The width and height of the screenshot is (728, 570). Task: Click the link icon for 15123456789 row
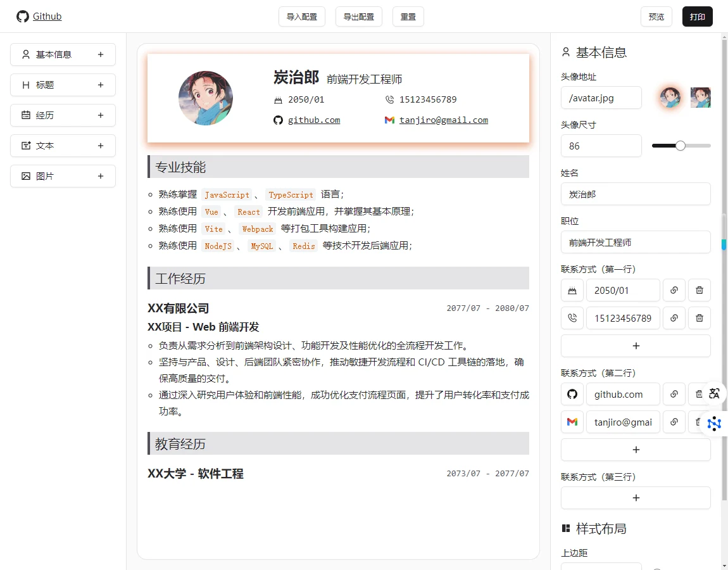(x=674, y=318)
